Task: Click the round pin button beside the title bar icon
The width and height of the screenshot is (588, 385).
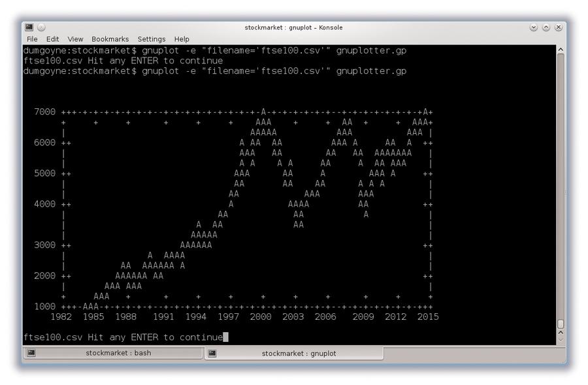Action: (41, 27)
